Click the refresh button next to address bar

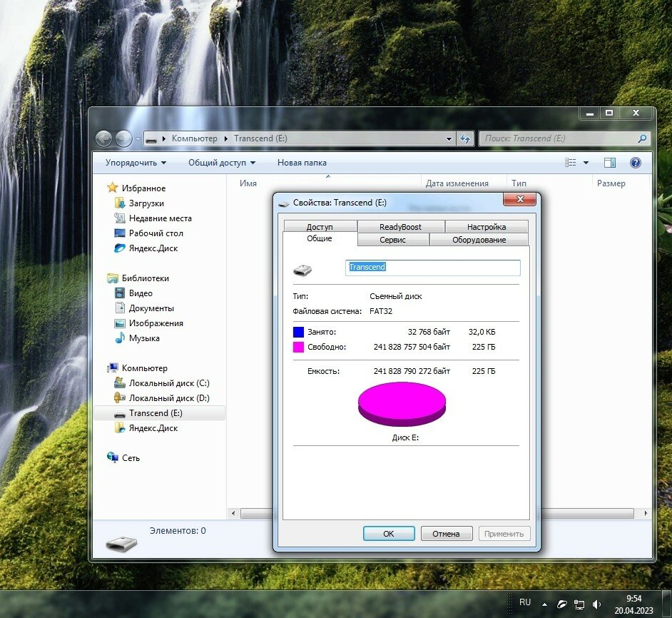(465, 138)
